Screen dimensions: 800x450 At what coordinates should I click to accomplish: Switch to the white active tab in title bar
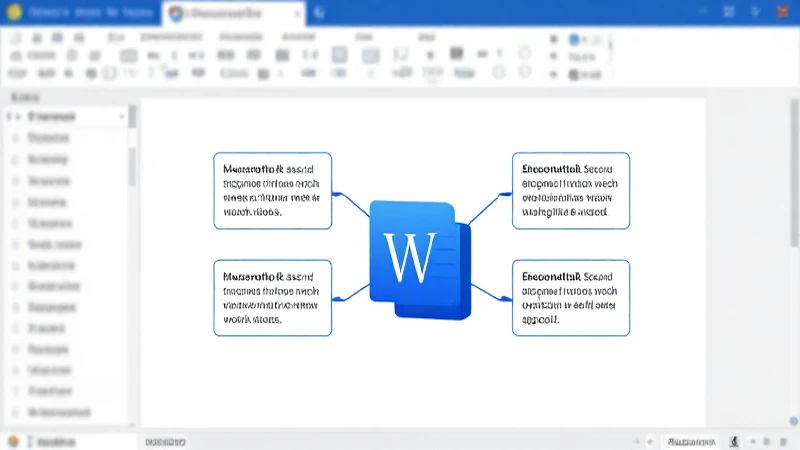tap(234, 14)
